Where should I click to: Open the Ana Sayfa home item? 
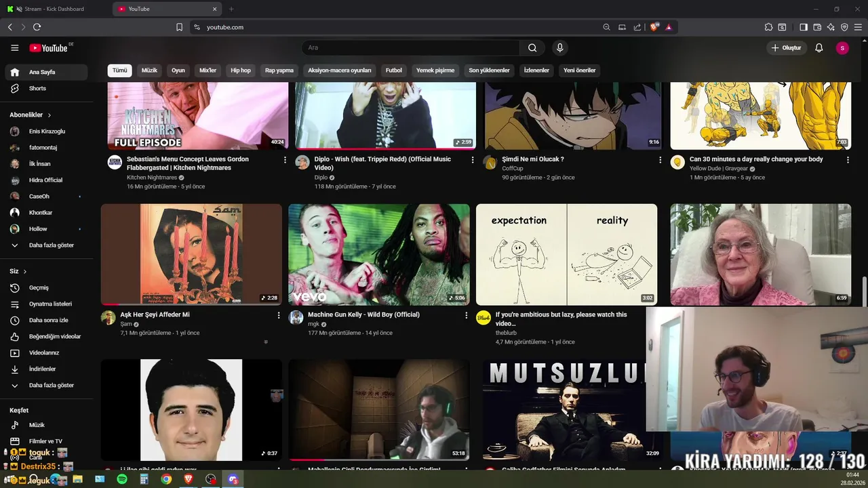46,72
